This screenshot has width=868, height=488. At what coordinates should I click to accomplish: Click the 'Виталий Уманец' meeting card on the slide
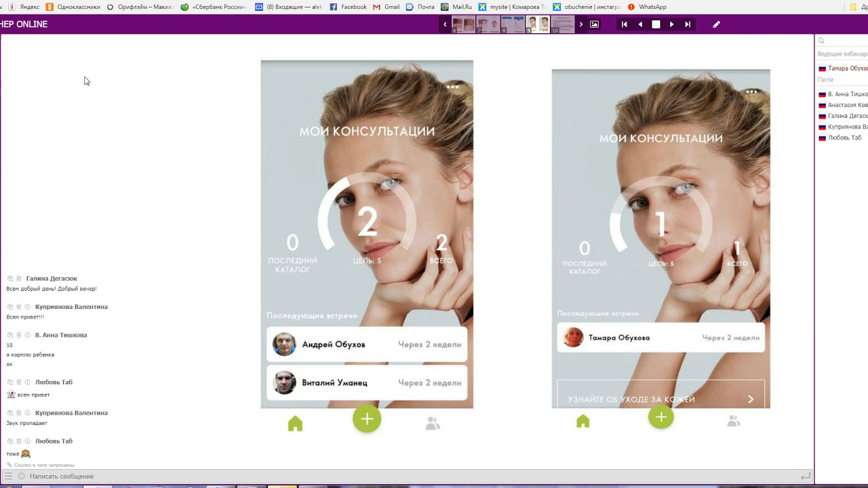tap(367, 382)
